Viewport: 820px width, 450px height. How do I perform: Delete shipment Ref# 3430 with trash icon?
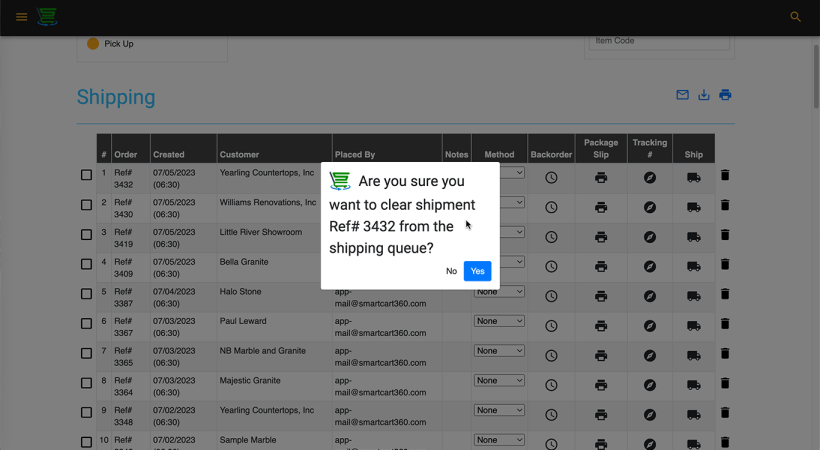pyautogui.click(x=725, y=205)
